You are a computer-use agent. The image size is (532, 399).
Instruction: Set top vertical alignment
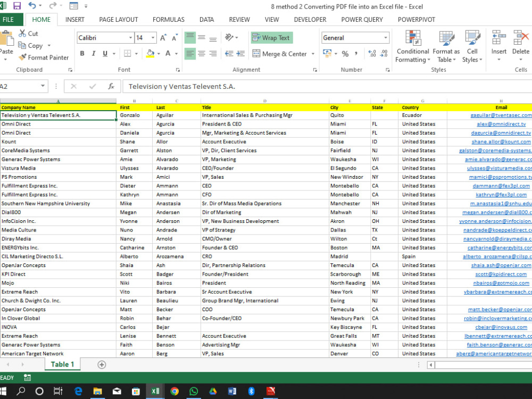(190, 38)
